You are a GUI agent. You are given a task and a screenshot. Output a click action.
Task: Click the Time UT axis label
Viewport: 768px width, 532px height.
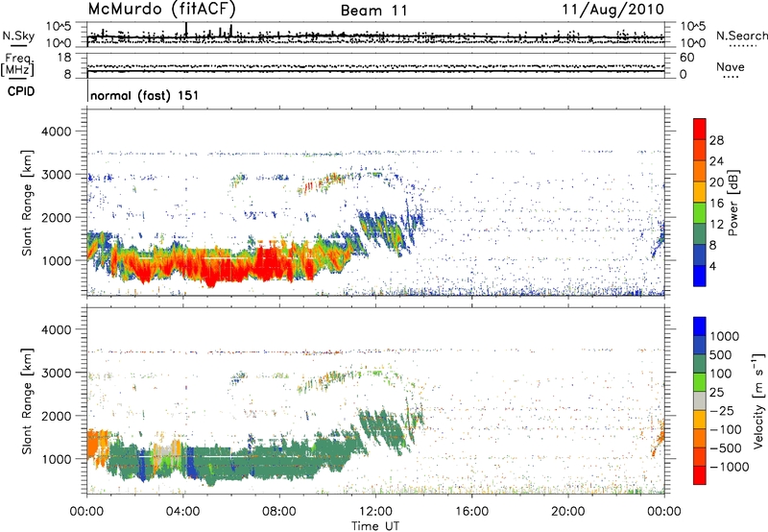(375, 526)
